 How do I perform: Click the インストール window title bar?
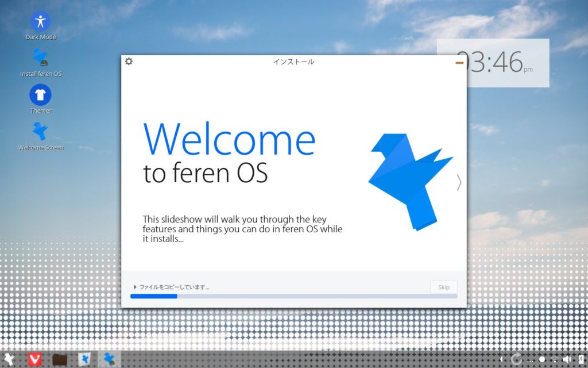[x=294, y=62]
